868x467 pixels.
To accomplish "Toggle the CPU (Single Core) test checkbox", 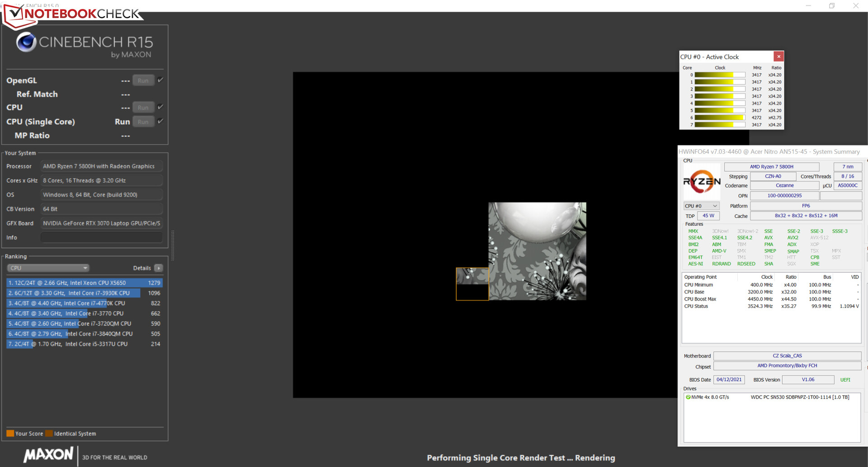I will coord(160,121).
